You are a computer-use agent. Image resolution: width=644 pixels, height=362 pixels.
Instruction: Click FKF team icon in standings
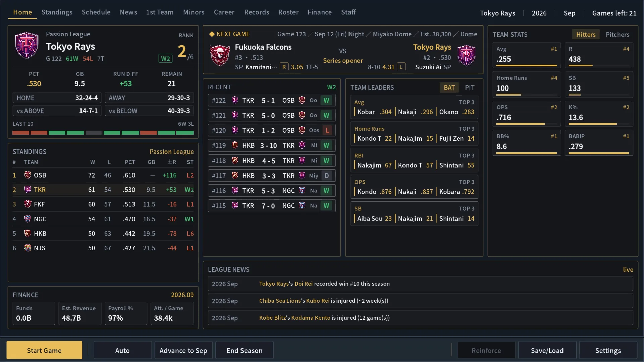tap(28, 204)
